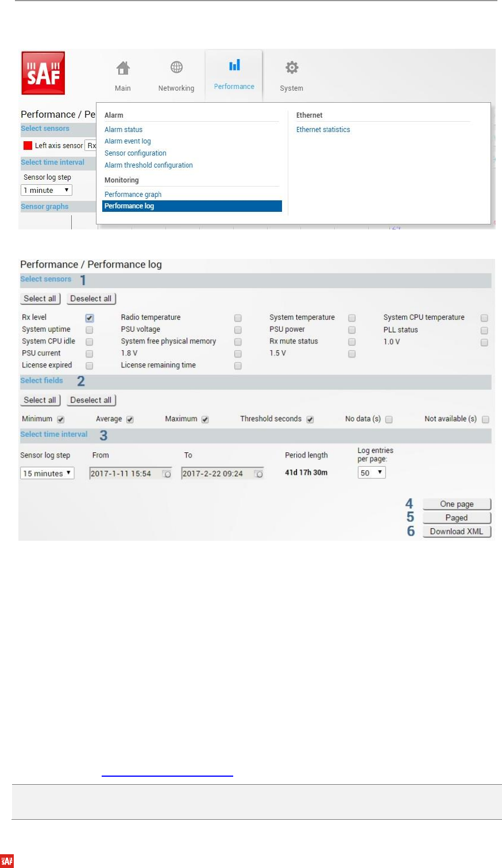The width and height of the screenshot is (502, 868).
Task: Open calendar picker for From date
Action: 167,474
